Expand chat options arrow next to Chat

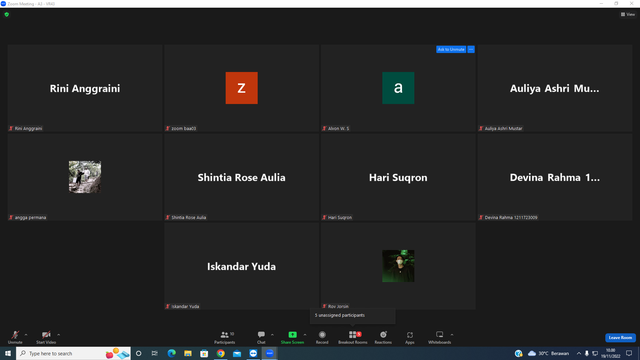pos(272,335)
